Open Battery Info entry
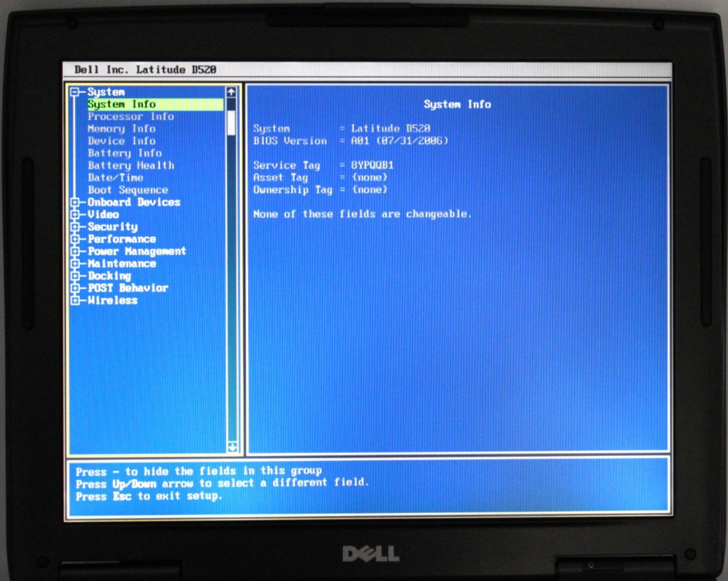Viewport: 728px width, 581px height. pos(125,153)
